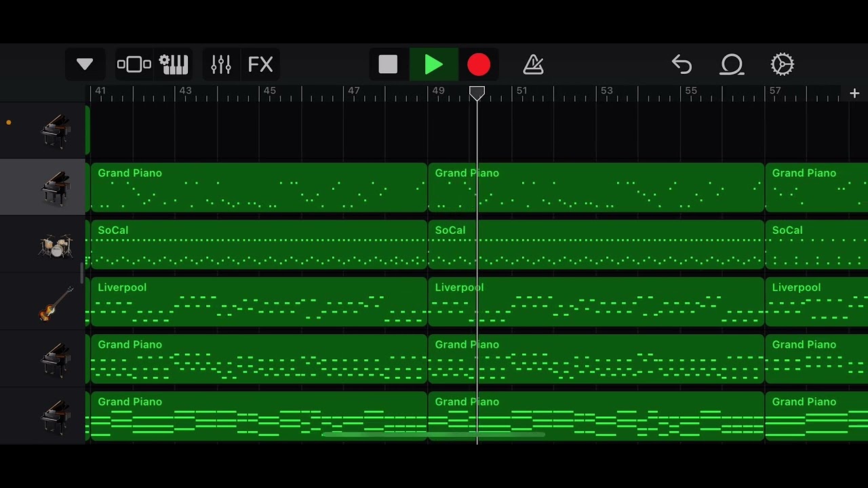Viewport: 868px width, 488px height.
Task: Select the drum kit track icon
Action: 56,245
